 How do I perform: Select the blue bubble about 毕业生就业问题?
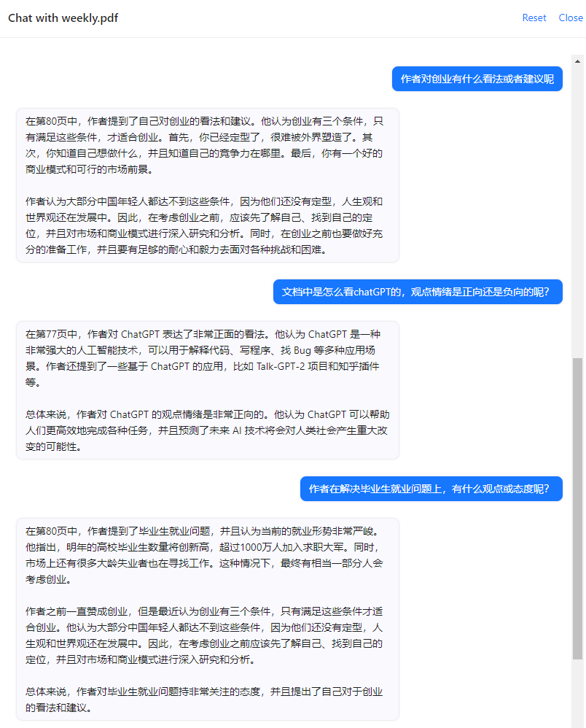pos(431,489)
